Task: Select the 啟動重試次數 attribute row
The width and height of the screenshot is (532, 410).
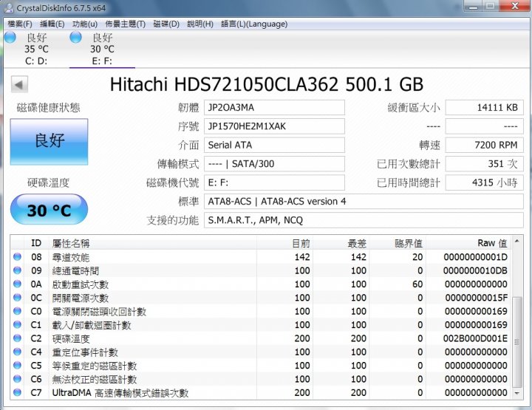Action: point(261,284)
